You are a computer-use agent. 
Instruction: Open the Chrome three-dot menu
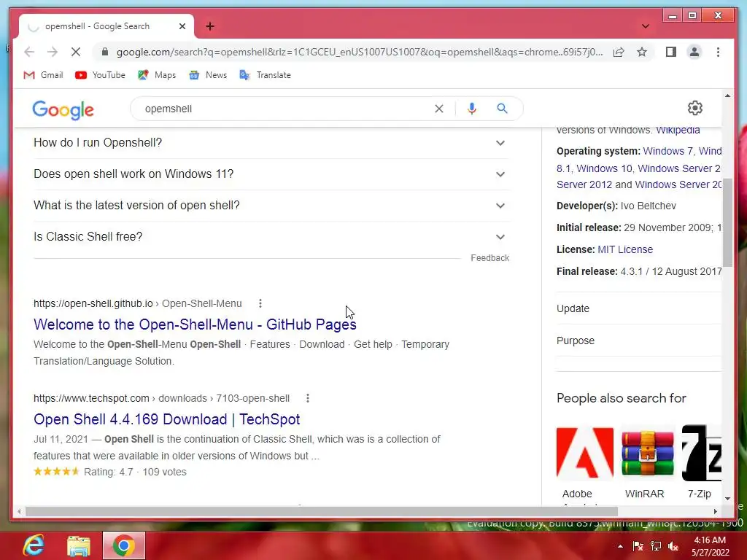(718, 52)
